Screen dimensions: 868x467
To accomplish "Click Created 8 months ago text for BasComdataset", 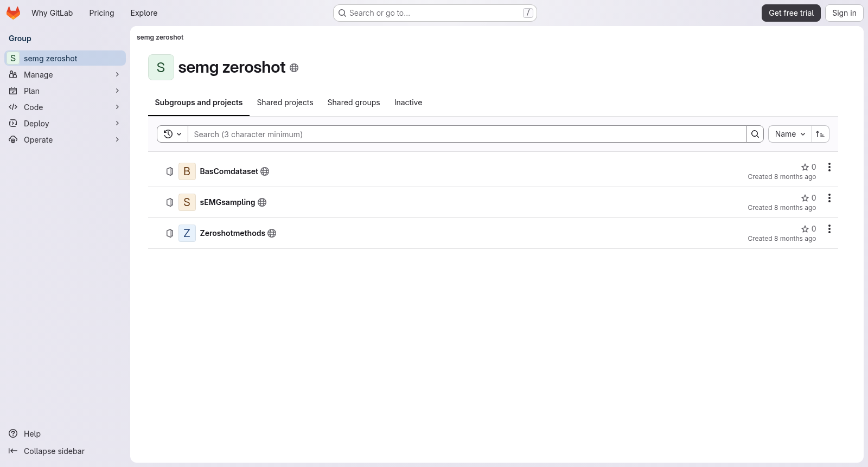I will click(x=782, y=177).
